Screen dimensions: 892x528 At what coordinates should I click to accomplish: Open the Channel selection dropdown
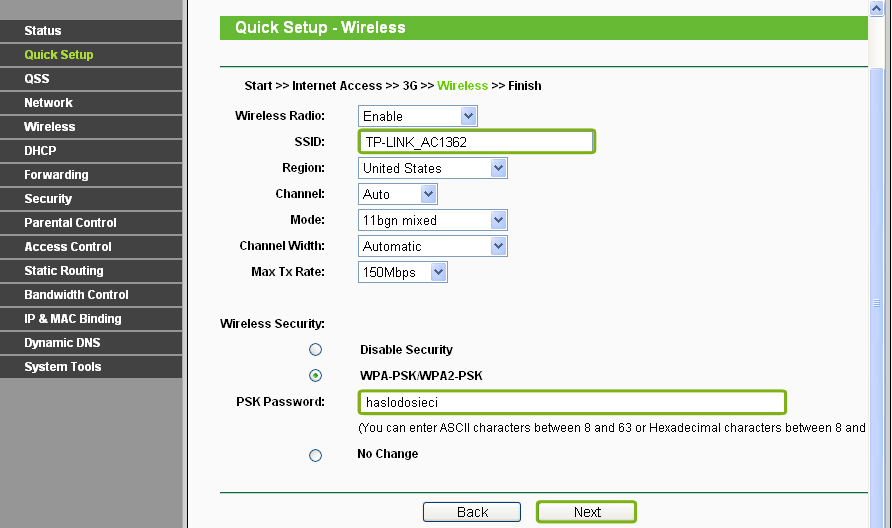coord(398,195)
